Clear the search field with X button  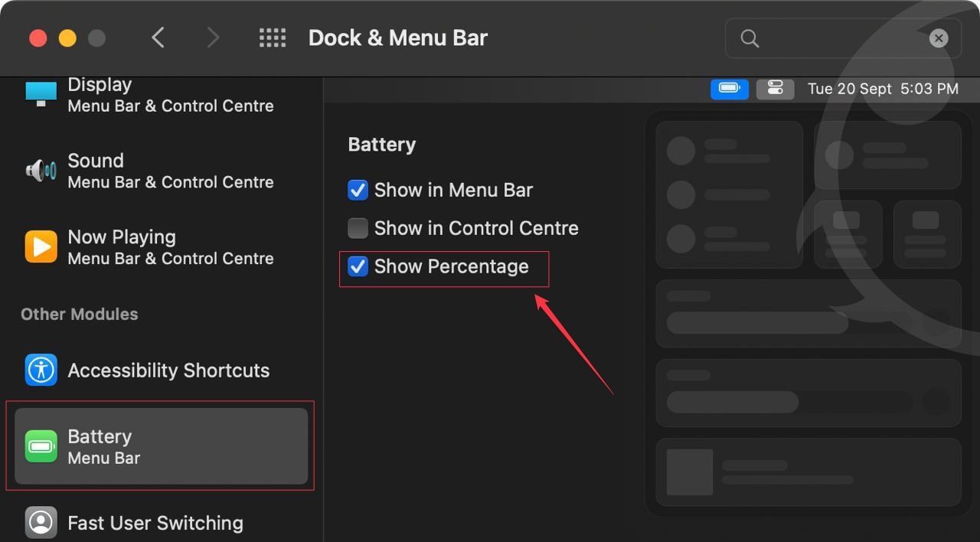click(x=939, y=38)
